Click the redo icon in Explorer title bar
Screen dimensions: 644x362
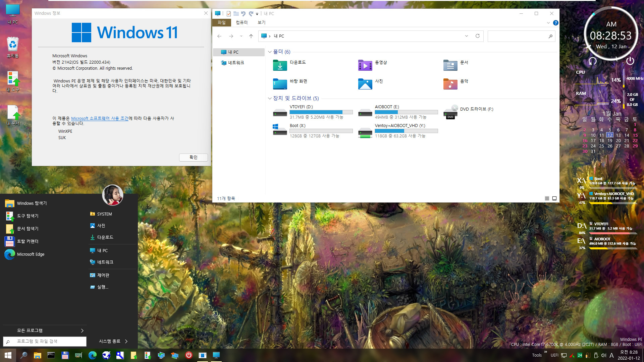[x=251, y=14]
